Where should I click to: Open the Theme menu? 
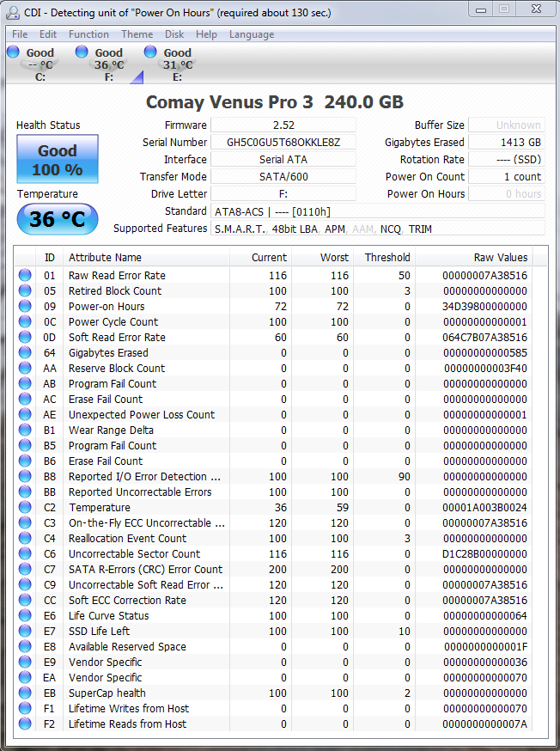(137, 34)
